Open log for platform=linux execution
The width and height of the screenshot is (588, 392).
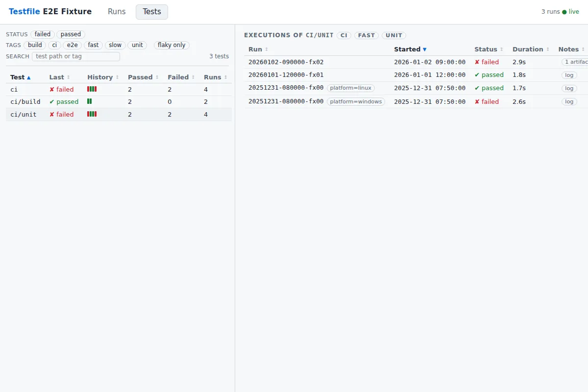[x=569, y=88]
